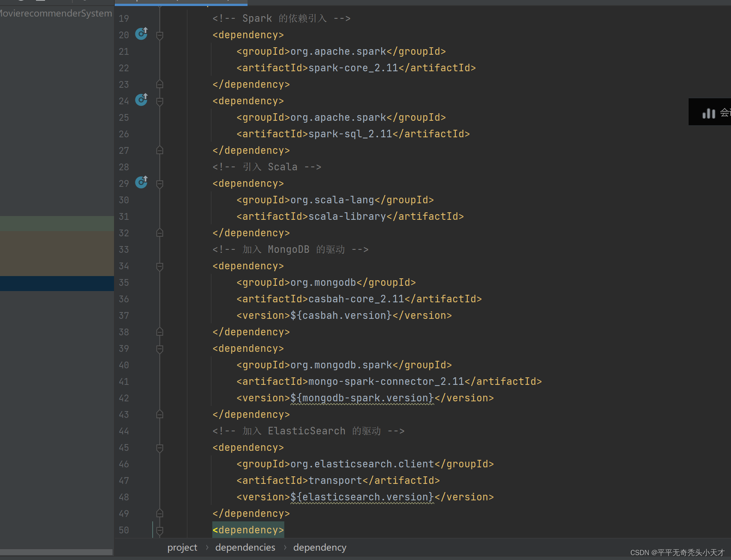Select 'project' in the breadcrumb bar
This screenshot has height=560, width=731.
pos(182,548)
